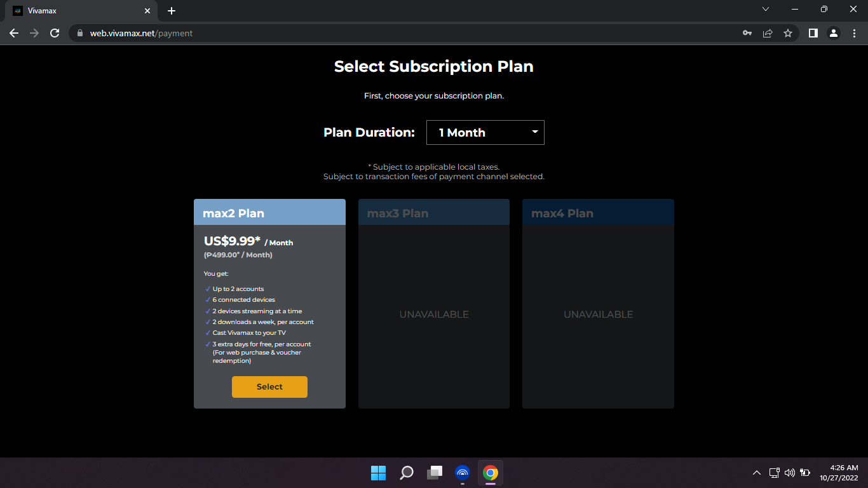
Task: Open Chrome side panel
Action: [x=813, y=33]
